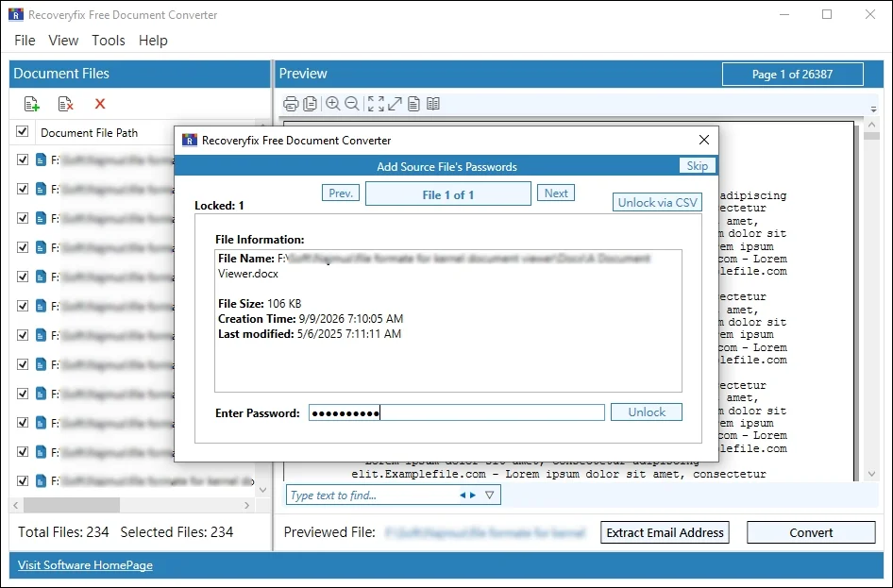Image resolution: width=893 pixels, height=588 pixels.
Task: Click the find previous left arrow
Action: click(x=463, y=496)
